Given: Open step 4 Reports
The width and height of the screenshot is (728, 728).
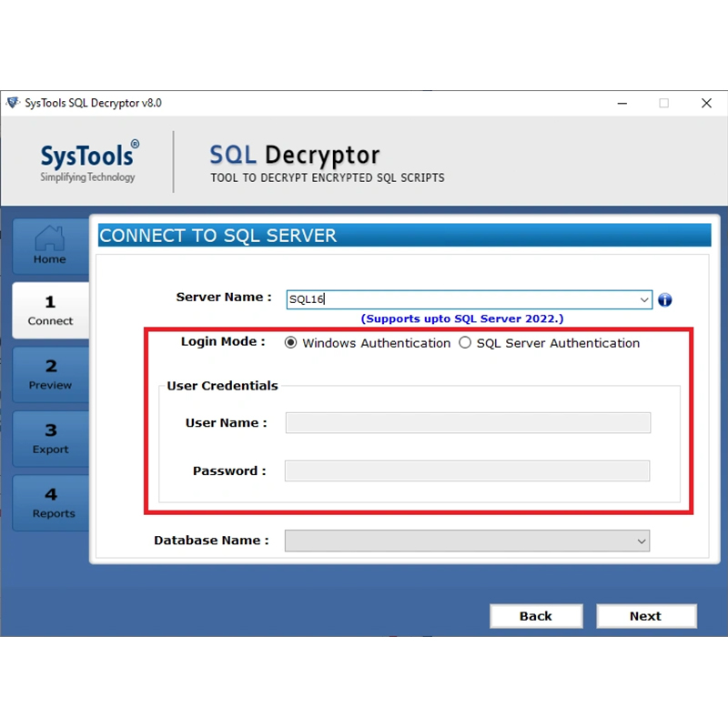Looking at the screenshot, I should 50,503.
